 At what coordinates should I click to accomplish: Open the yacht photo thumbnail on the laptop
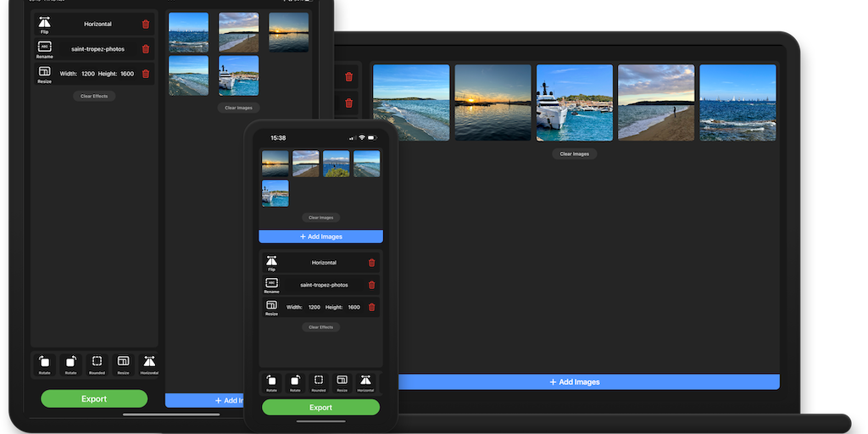pyautogui.click(x=574, y=103)
